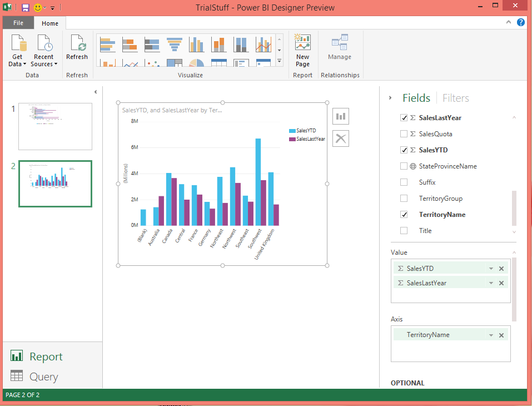This screenshot has height=406, width=532.
Task: Uncheck the SalesLastYear field
Action: point(404,117)
